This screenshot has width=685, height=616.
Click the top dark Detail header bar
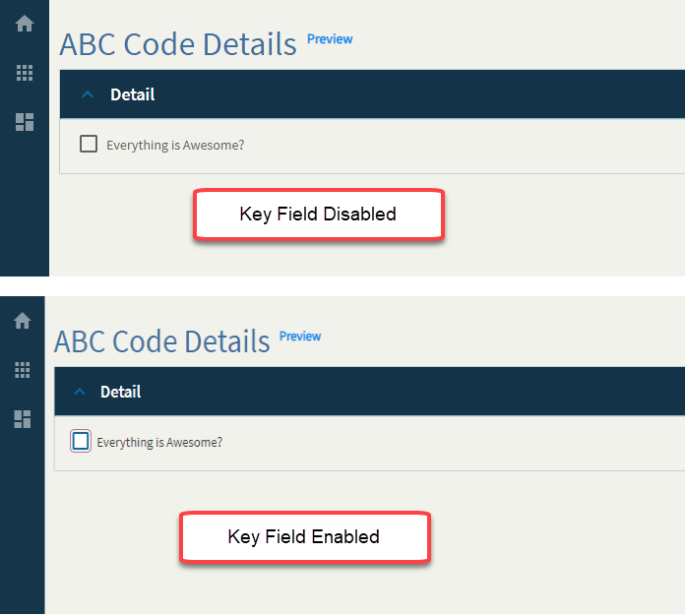tap(372, 94)
